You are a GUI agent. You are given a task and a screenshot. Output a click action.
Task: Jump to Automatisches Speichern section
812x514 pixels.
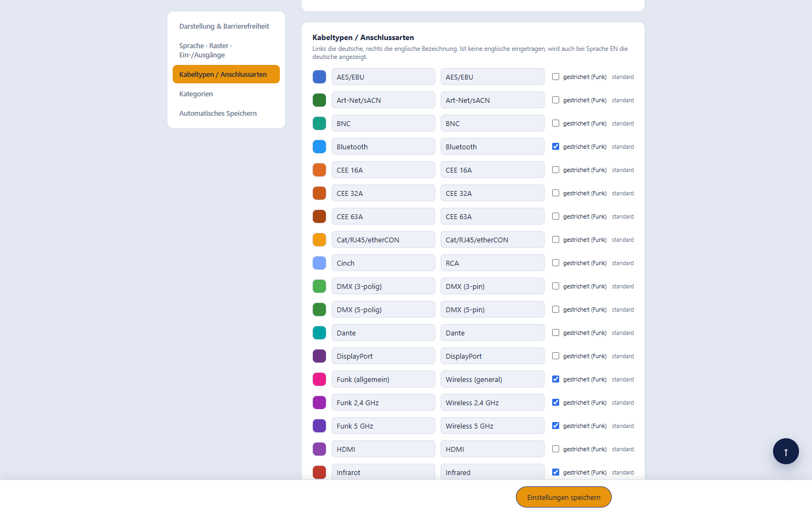tap(226, 113)
